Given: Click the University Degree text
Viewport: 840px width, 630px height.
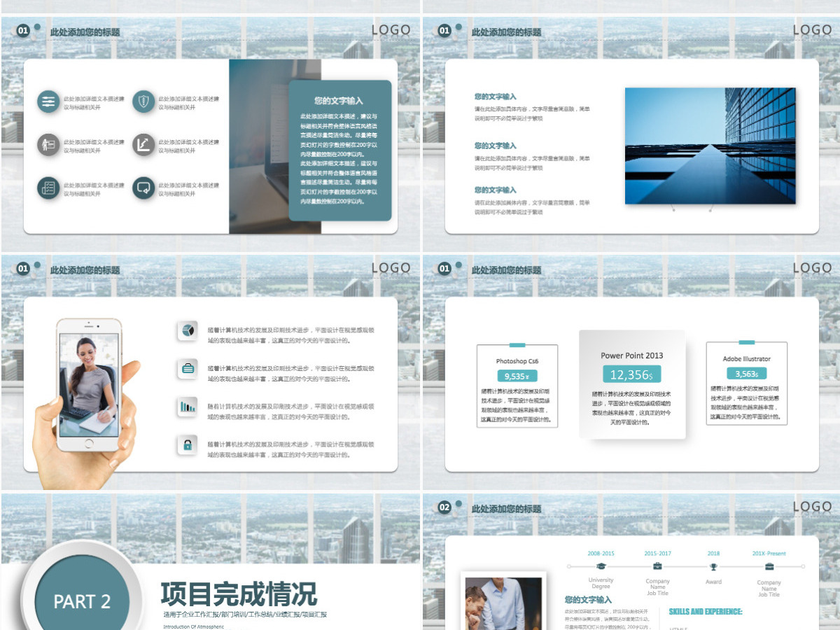Looking at the screenshot, I should [x=601, y=583].
